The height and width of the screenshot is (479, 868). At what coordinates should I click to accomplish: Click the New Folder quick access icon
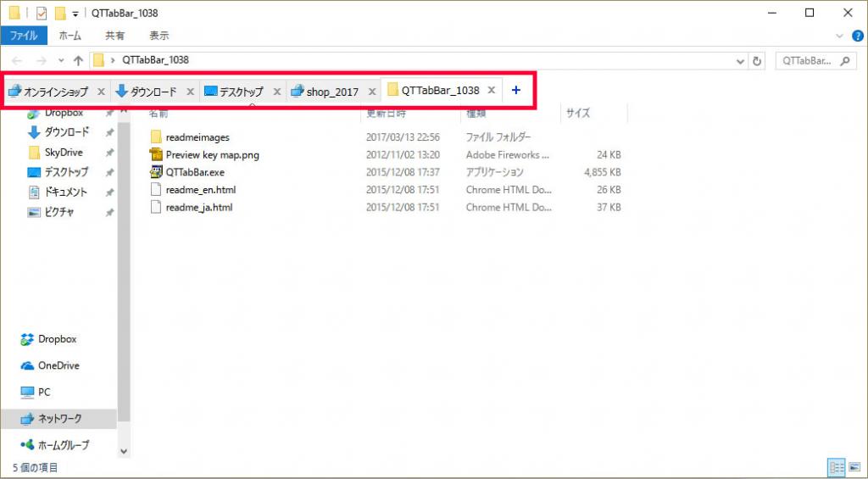click(60, 13)
